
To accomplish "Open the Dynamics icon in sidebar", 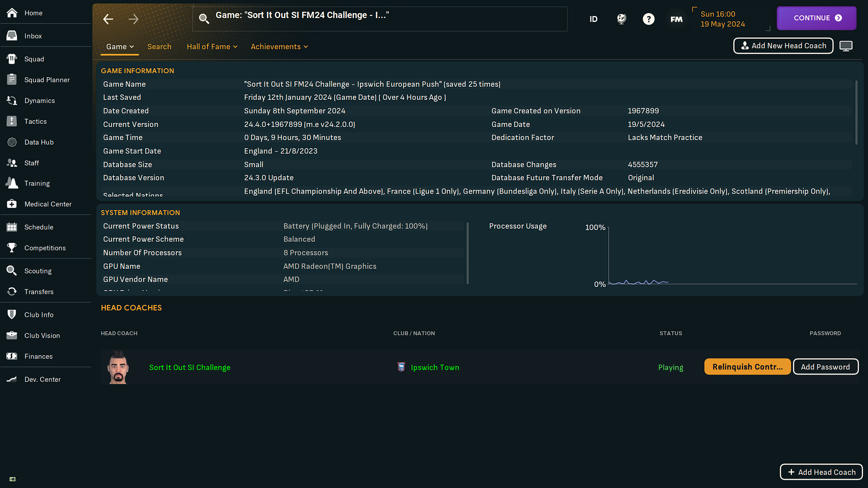I will tap(12, 100).
